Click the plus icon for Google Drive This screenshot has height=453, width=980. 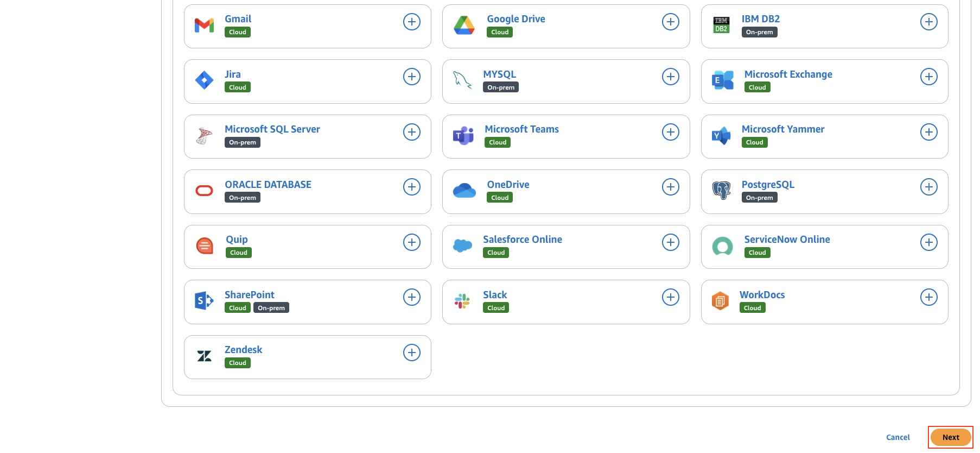point(671,22)
